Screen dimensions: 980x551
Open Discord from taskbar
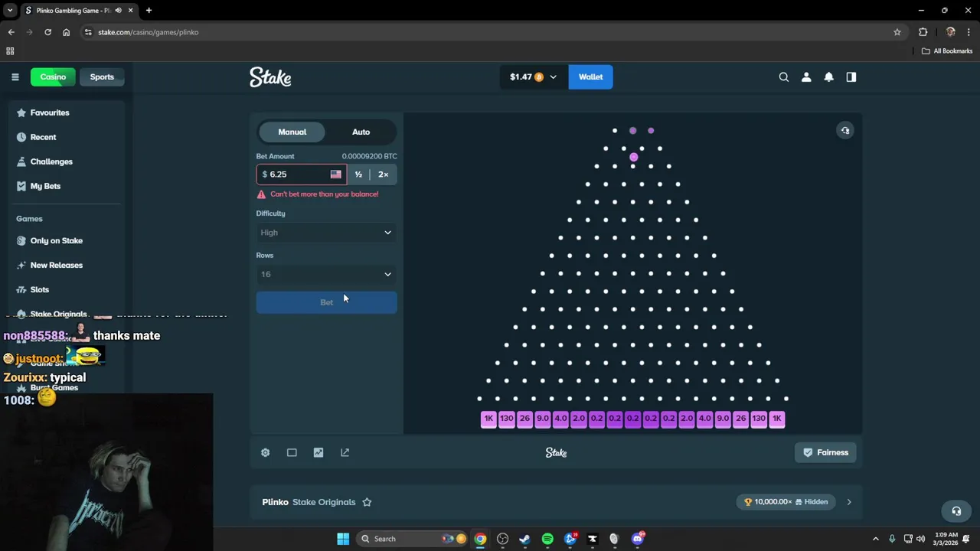(x=638, y=539)
